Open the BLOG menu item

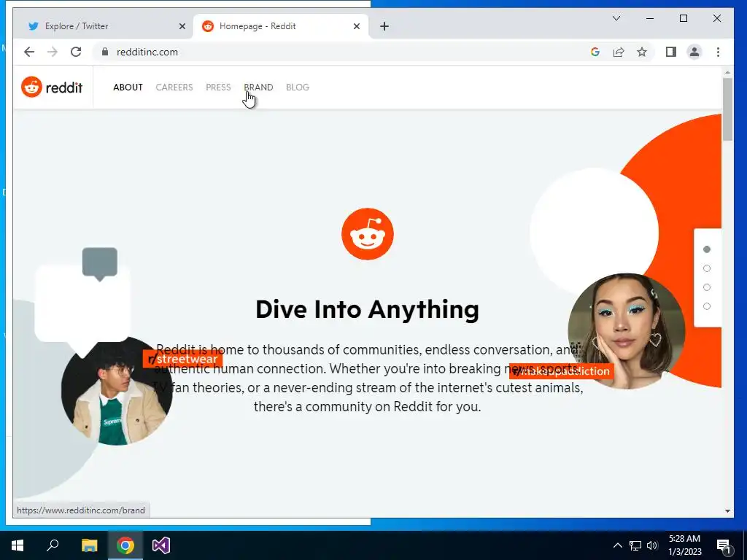[x=298, y=87]
